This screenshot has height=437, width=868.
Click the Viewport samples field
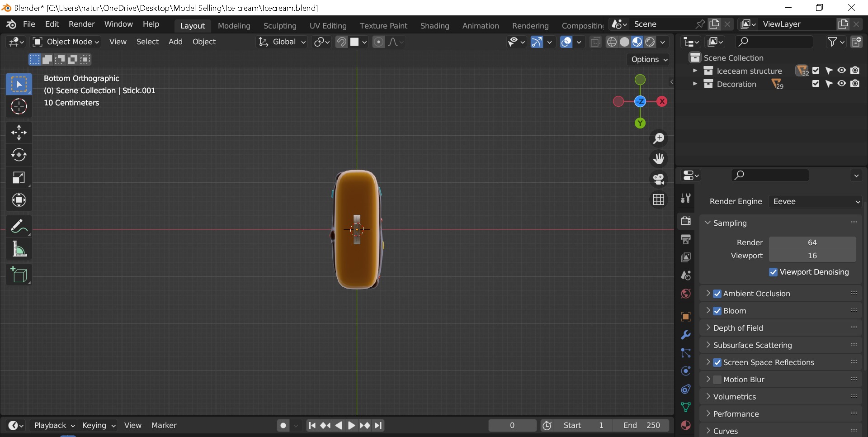point(812,256)
